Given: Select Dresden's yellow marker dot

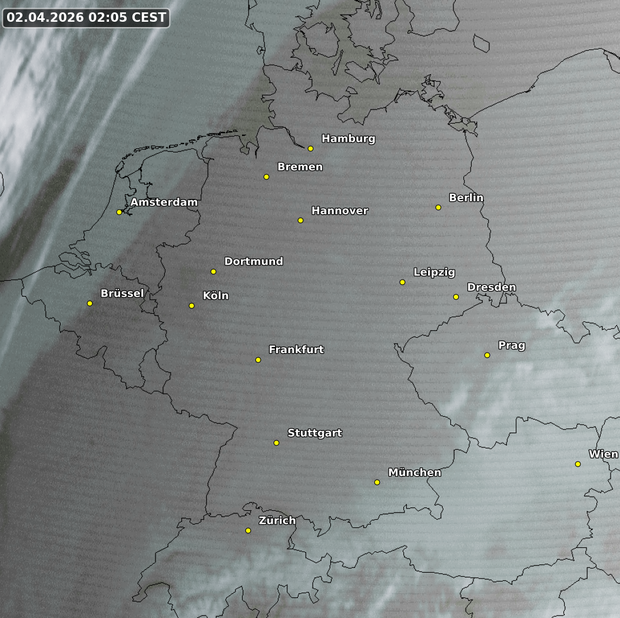Looking at the screenshot, I should pyautogui.click(x=456, y=296).
